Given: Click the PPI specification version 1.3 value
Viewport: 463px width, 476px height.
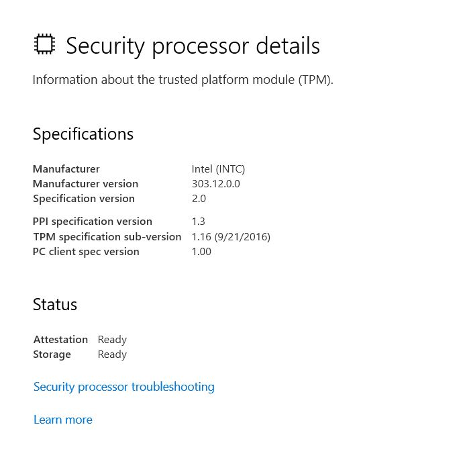Looking at the screenshot, I should (199, 222).
